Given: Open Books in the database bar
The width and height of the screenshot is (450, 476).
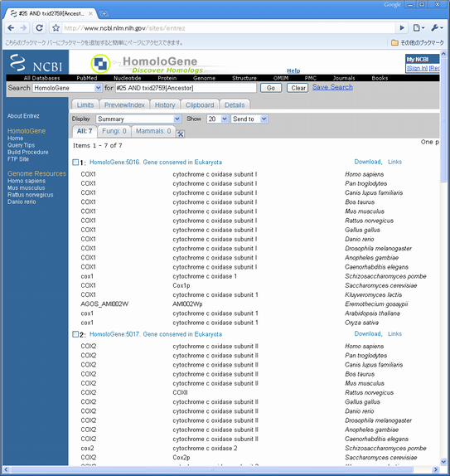Looking at the screenshot, I should [x=380, y=78].
